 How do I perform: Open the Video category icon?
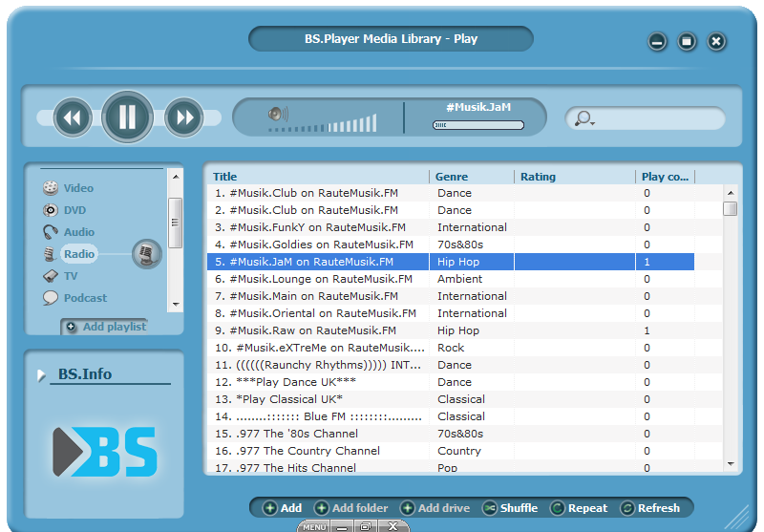click(x=51, y=188)
